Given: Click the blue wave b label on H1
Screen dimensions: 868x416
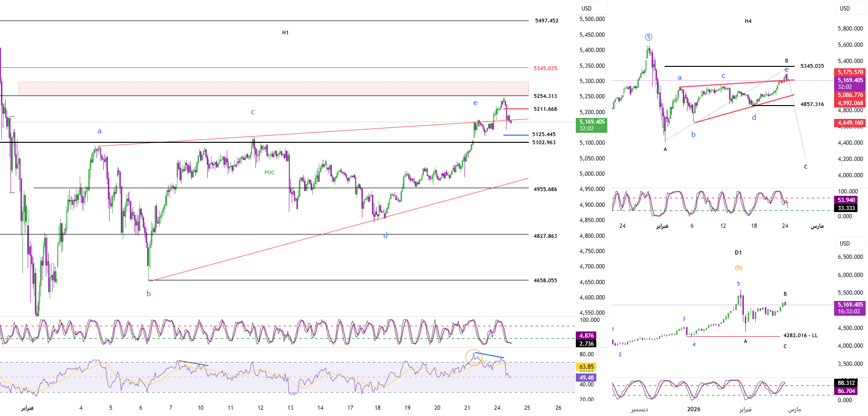Looking at the screenshot, I should pyautogui.click(x=148, y=294).
